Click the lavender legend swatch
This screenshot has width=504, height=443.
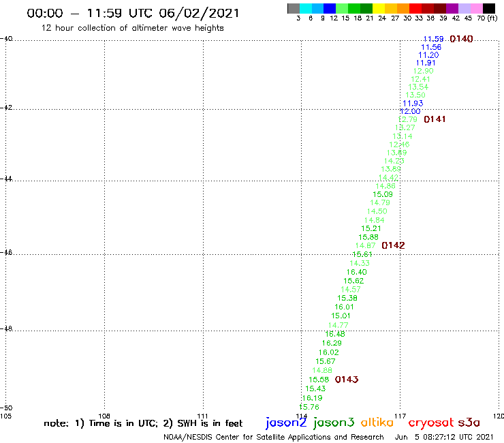click(464, 8)
